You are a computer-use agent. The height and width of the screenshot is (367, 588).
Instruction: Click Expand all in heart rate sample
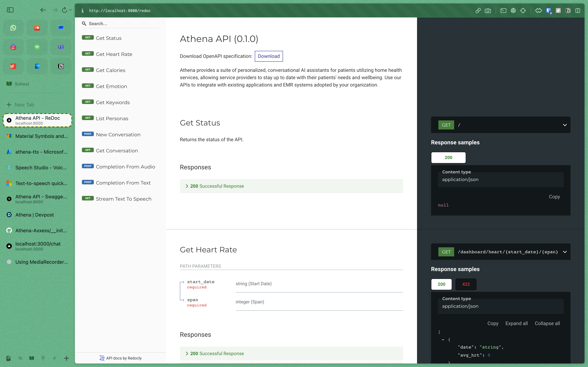pyautogui.click(x=516, y=323)
